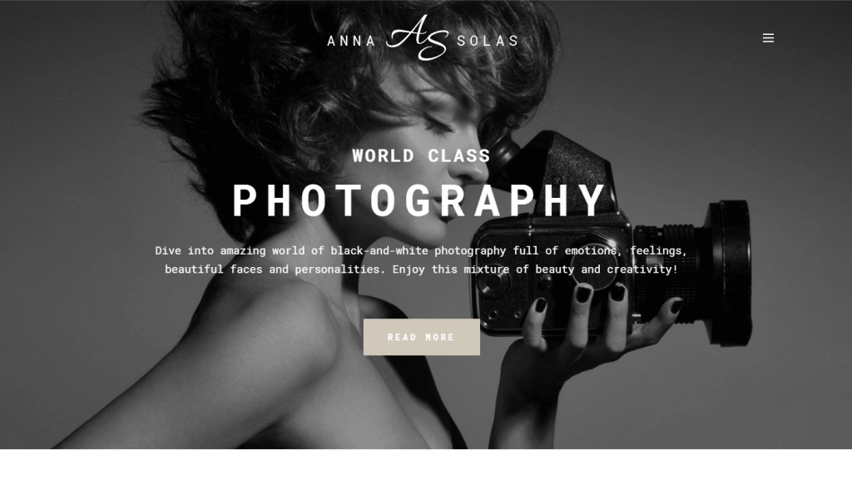Click the PHOTOGRAPHY headline
The width and height of the screenshot is (852, 504).
click(x=419, y=201)
